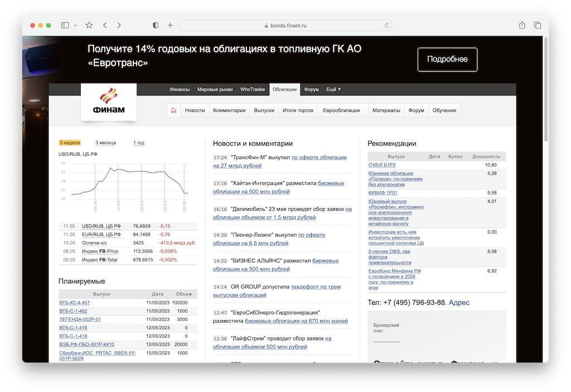Open the ВТБ-КС-4-457 bond link
This screenshot has width=571, height=392.
tap(75, 303)
